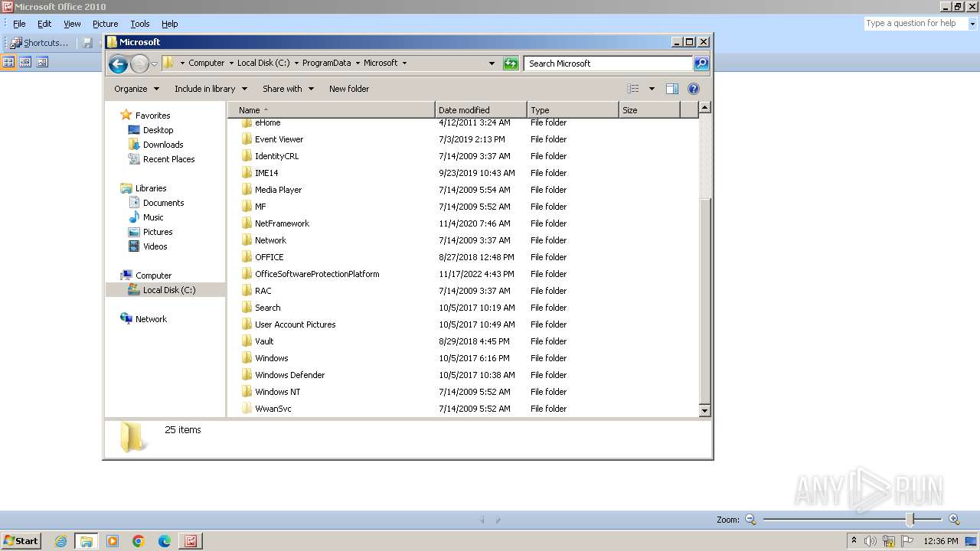Click the search magnifier icon
The width and height of the screenshot is (980, 551).
click(x=701, y=64)
